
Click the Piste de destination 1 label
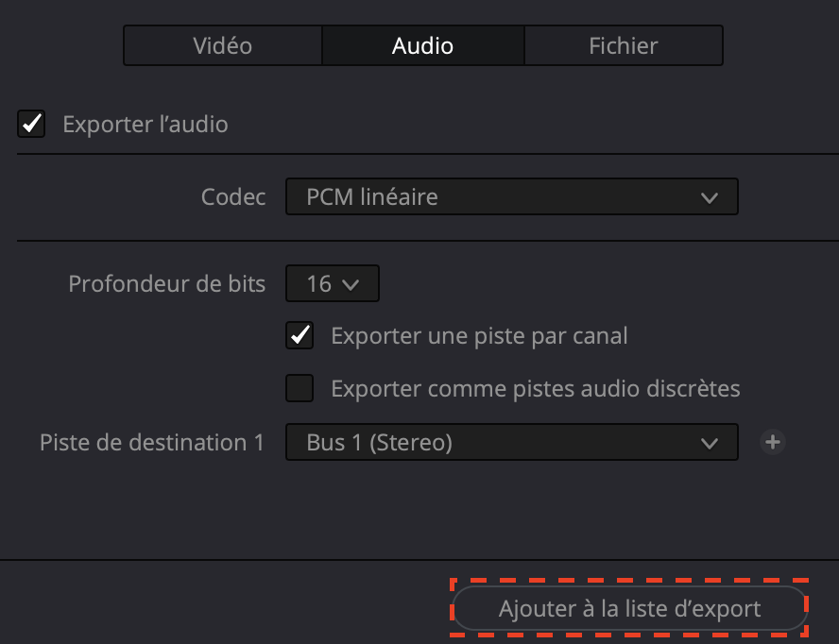point(152,442)
